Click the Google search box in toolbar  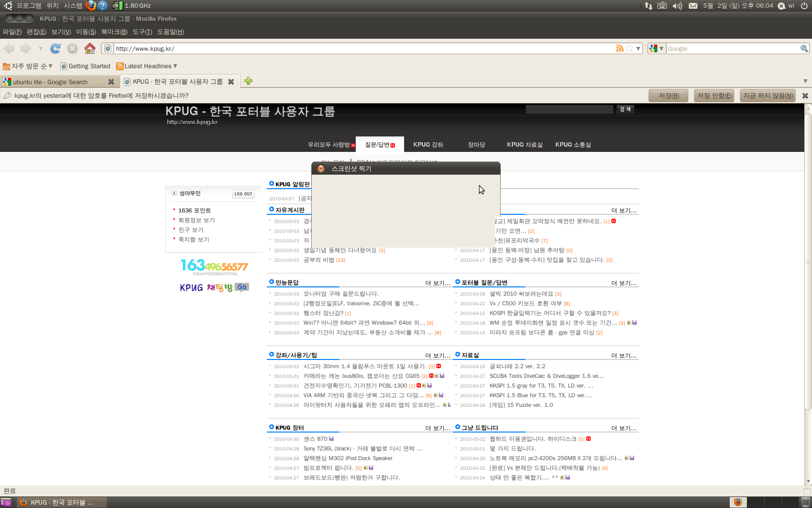(733, 48)
